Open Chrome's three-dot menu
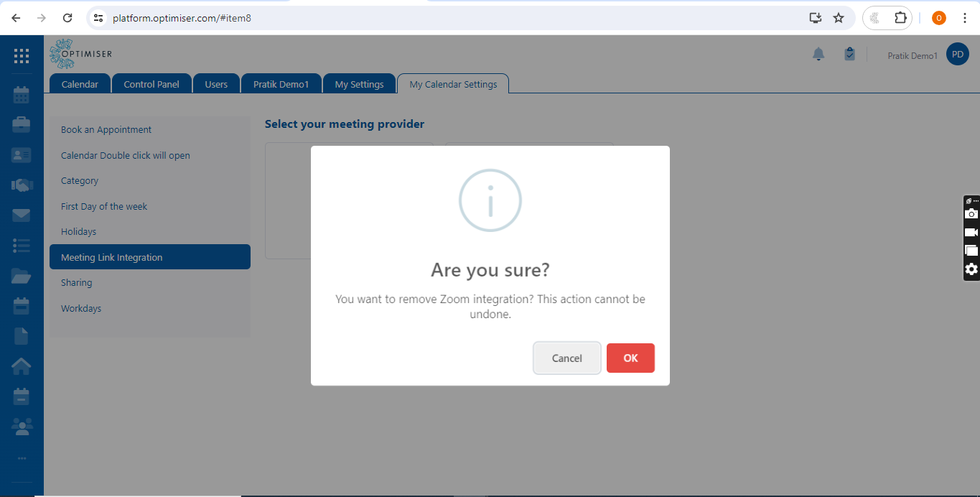 click(964, 18)
